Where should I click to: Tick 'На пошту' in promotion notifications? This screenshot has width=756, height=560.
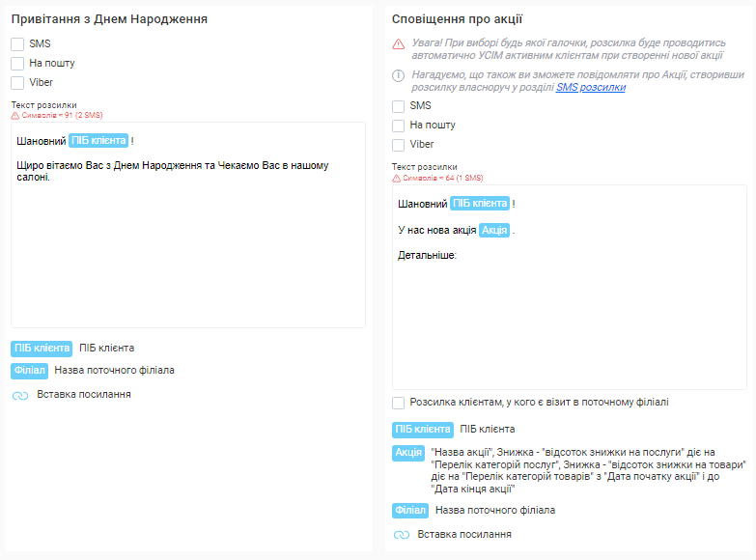(399, 126)
